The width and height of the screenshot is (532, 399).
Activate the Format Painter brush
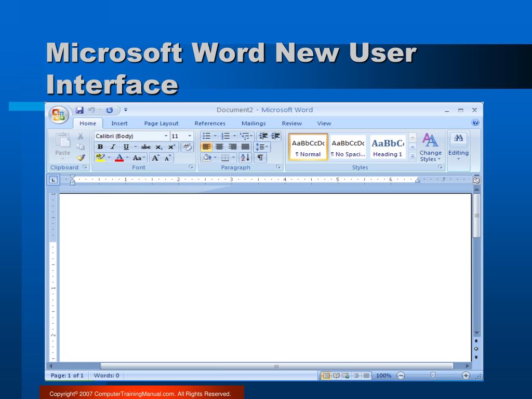[x=81, y=157]
